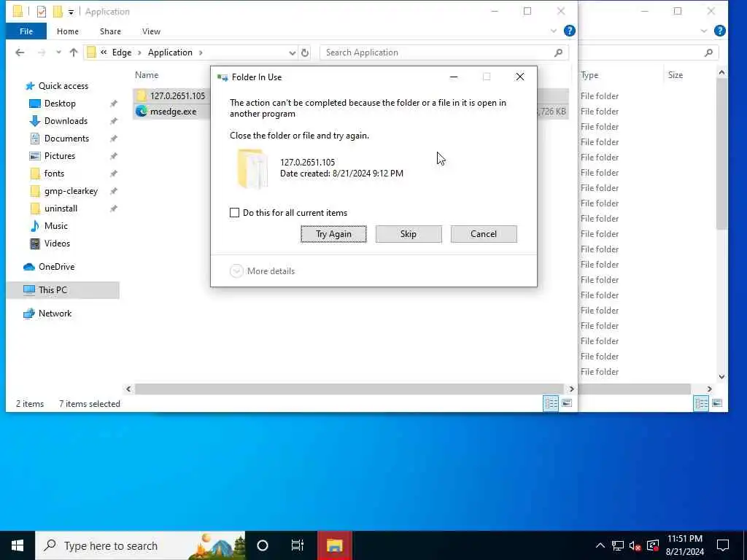Open the Action Center notifications icon
747x560 pixels.
point(723,545)
